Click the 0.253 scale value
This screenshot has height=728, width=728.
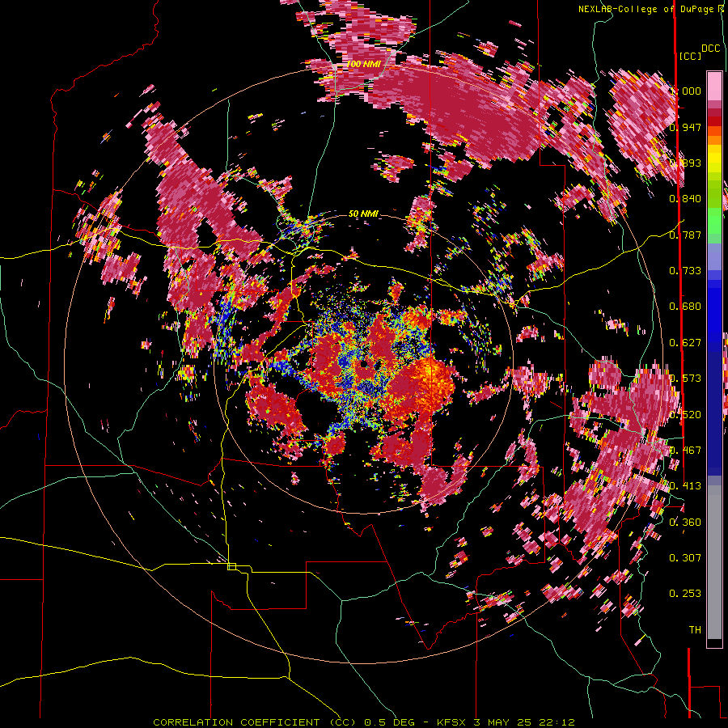coord(685,594)
